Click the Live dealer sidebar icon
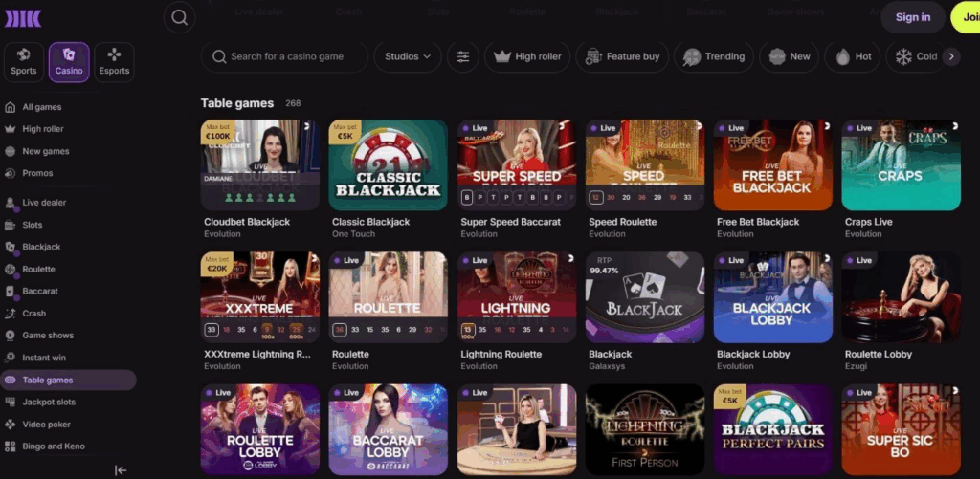Image resolution: width=980 pixels, height=479 pixels. [x=10, y=203]
